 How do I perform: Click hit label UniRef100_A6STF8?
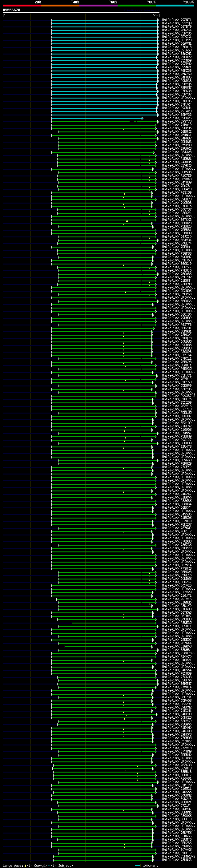[177, 325]
